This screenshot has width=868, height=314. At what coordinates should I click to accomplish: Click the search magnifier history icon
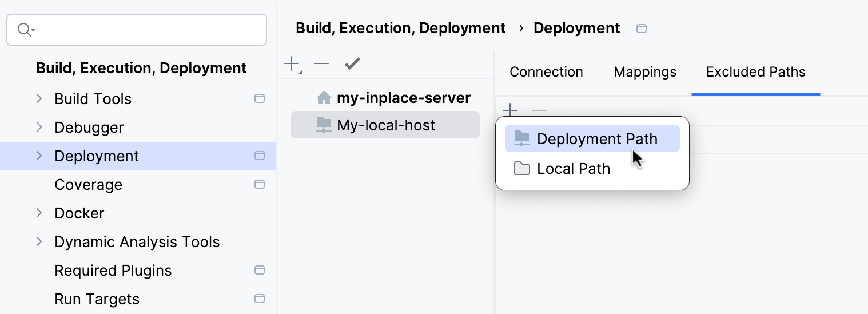tap(26, 30)
